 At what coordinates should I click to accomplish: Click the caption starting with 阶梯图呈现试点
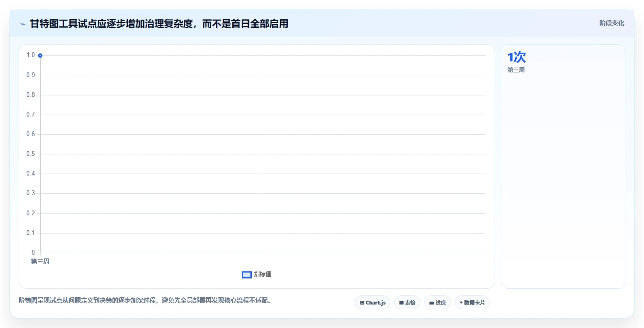(145, 301)
